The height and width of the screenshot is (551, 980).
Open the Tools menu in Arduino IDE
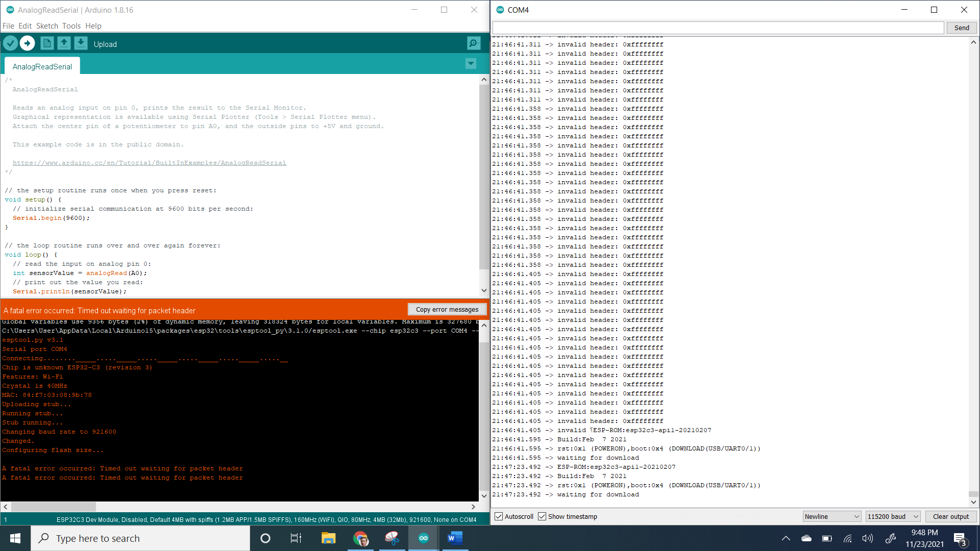70,26
